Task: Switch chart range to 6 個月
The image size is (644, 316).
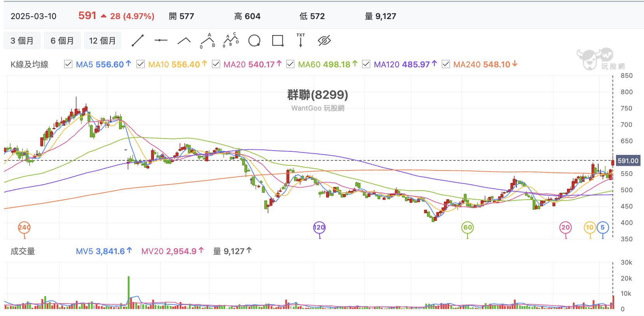Action: point(62,40)
